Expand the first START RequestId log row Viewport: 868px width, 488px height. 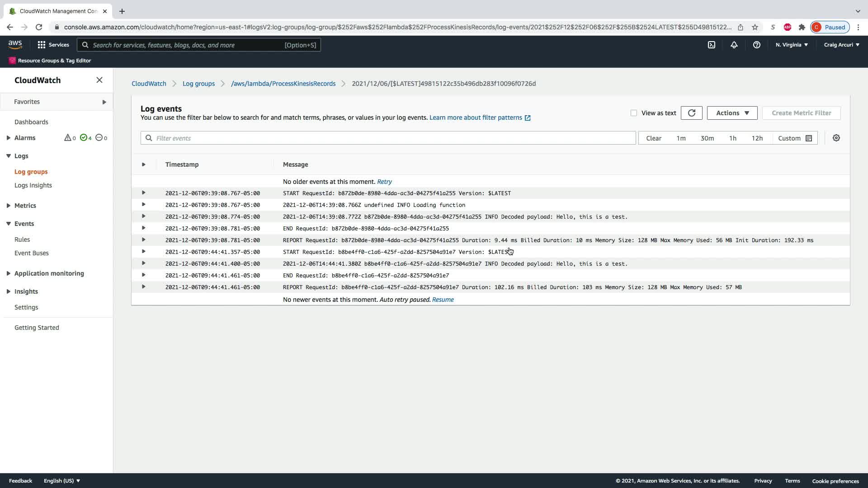coord(143,193)
